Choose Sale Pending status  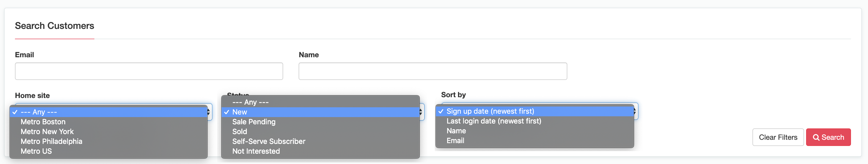321,122
